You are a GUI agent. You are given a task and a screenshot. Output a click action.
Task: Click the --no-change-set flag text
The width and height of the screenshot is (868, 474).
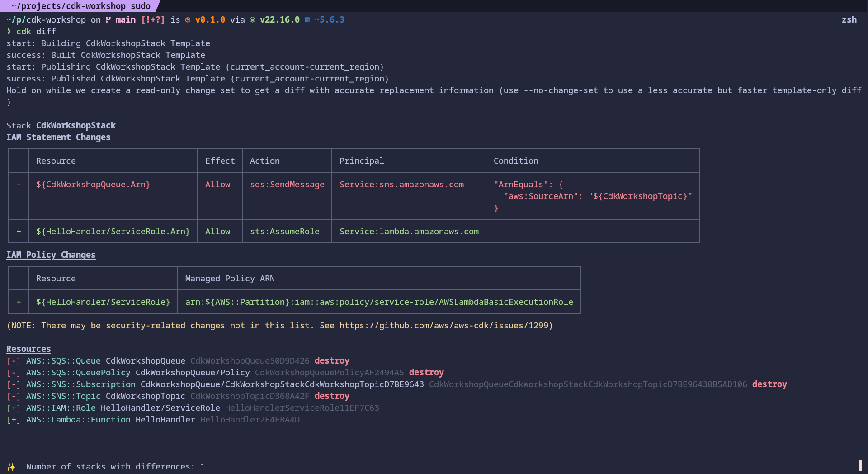(561, 90)
